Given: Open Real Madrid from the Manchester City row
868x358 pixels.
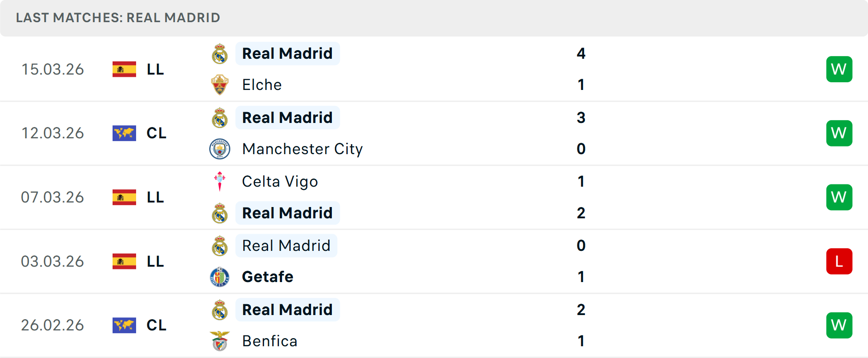Looking at the screenshot, I should (x=288, y=118).
